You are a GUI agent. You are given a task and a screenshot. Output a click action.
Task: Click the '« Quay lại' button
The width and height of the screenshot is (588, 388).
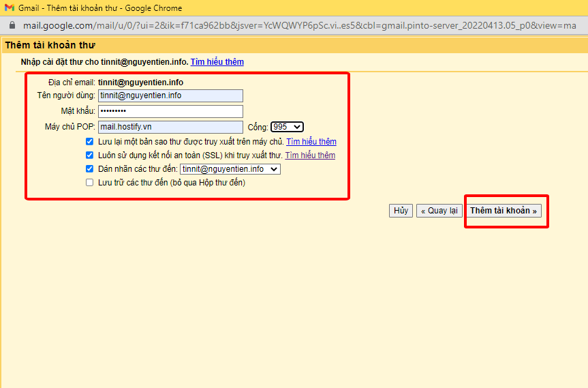pos(439,211)
